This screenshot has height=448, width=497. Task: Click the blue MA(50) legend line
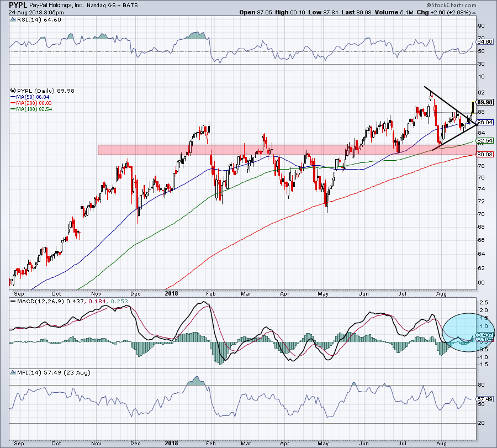(13, 97)
